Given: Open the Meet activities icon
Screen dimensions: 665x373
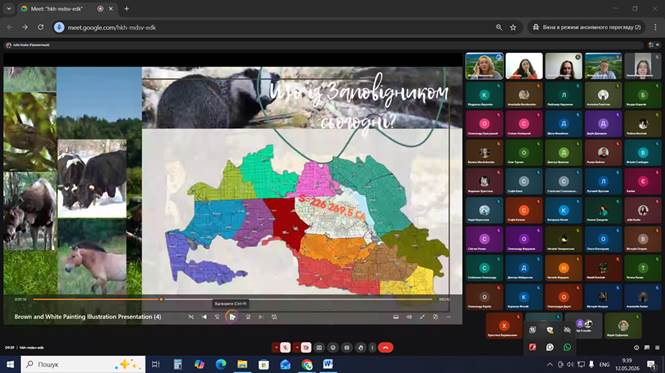Looking at the screenshot, I should 657,348.
